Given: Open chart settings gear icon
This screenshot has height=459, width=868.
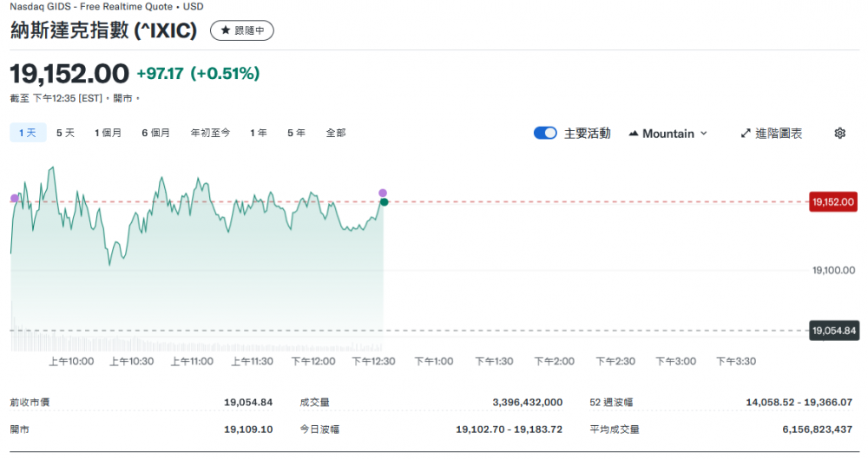Looking at the screenshot, I should pyautogui.click(x=839, y=133).
